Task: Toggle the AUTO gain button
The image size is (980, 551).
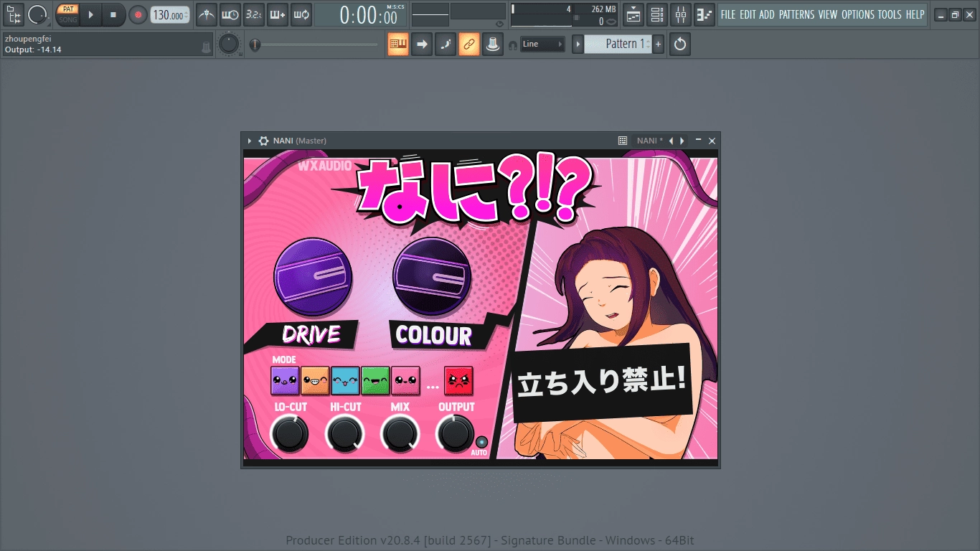Action: (481, 443)
